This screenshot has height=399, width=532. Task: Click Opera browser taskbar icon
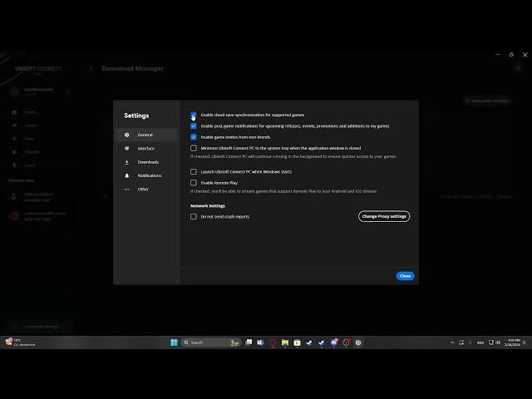(x=273, y=342)
